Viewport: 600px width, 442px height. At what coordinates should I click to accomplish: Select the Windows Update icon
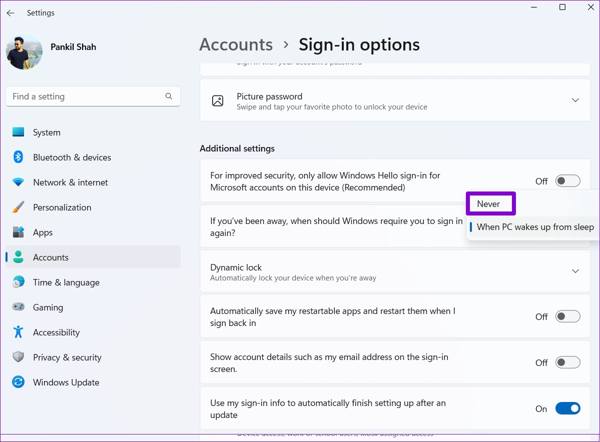click(18, 382)
